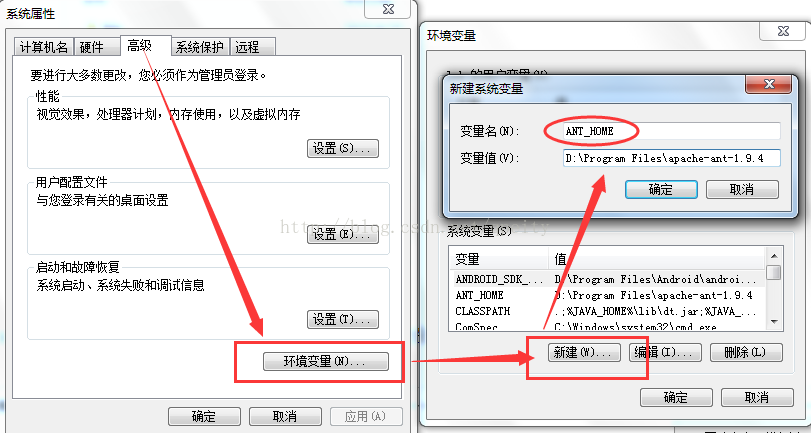Switch to the 计算机名 tab
This screenshot has width=811, height=433.
(x=44, y=47)
